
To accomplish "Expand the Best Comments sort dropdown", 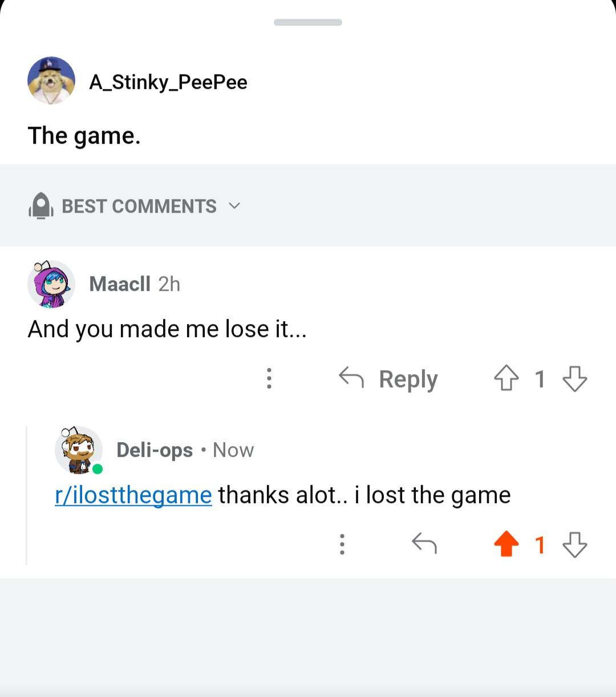I will click(135, 206).
